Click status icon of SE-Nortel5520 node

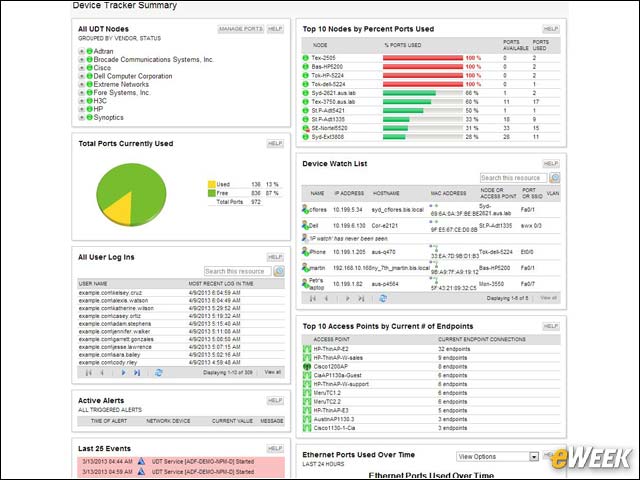305,128
